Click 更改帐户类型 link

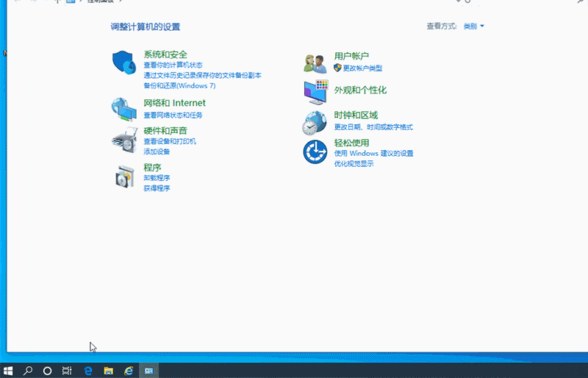click(362, 68)
